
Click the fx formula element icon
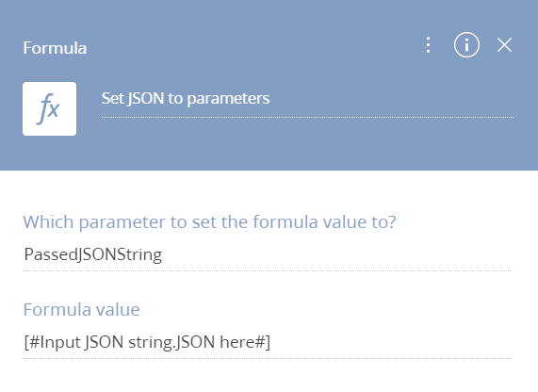pos(49,108)
